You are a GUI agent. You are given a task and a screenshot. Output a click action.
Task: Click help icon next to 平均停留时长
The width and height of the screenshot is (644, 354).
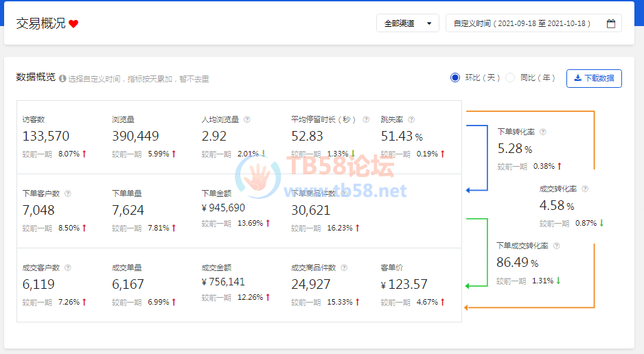(366, 119)
